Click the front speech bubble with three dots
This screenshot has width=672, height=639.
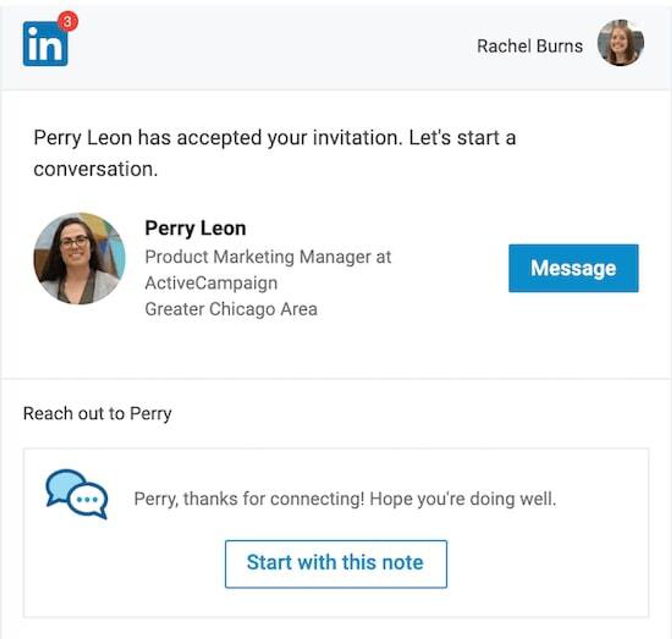[x=88, y=500]
